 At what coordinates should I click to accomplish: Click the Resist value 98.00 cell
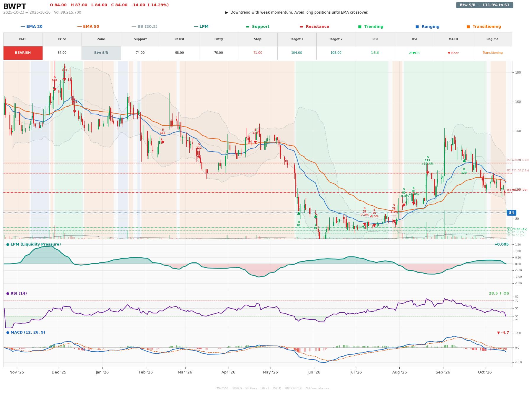[179, 53]
